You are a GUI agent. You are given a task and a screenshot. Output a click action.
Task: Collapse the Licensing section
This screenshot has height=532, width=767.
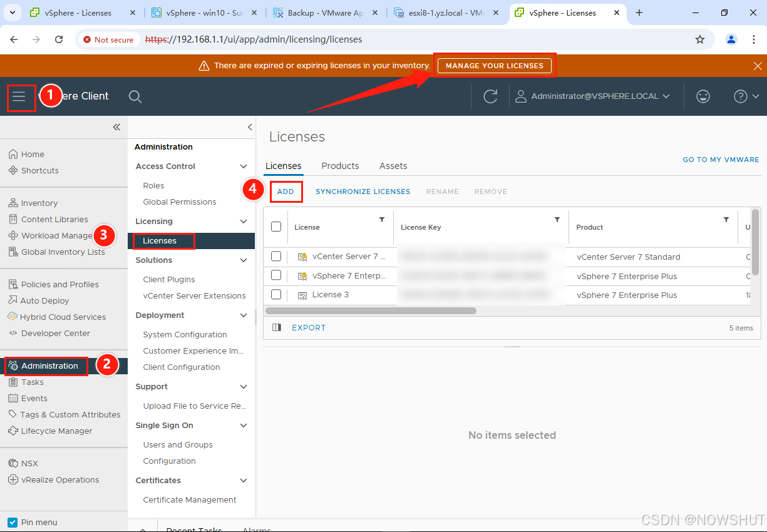244,221
